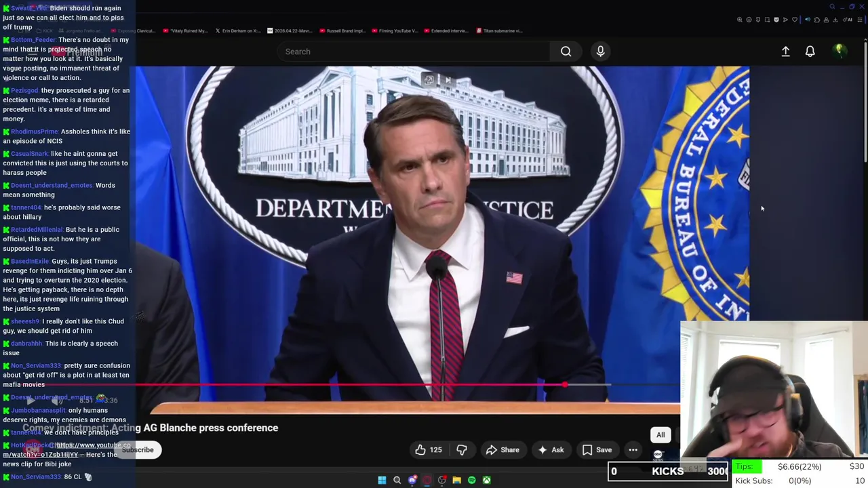This screenshot has width=868, height=488.
Task: Switch to 'Russell Brand Impl...' tab
Action: (342, 30)
